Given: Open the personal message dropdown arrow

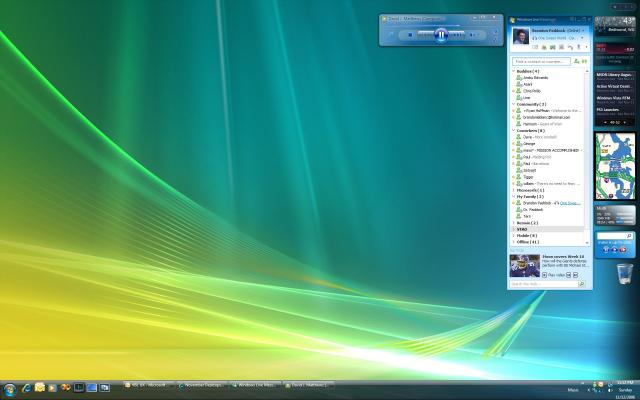Looking at the screenshot, I should pos(582,38).
